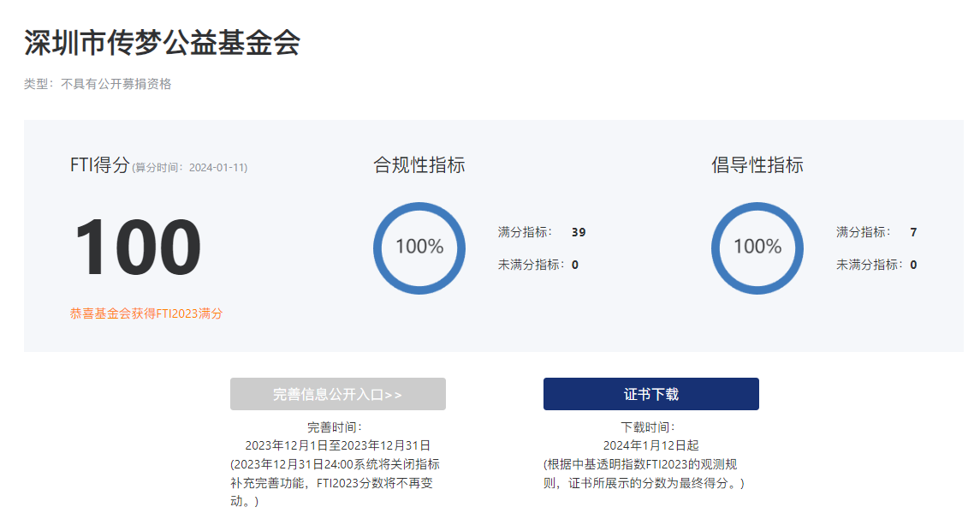Click 满分指标 39 under 合规性指标
The image size is (980, 531).
tap(542, 232)
